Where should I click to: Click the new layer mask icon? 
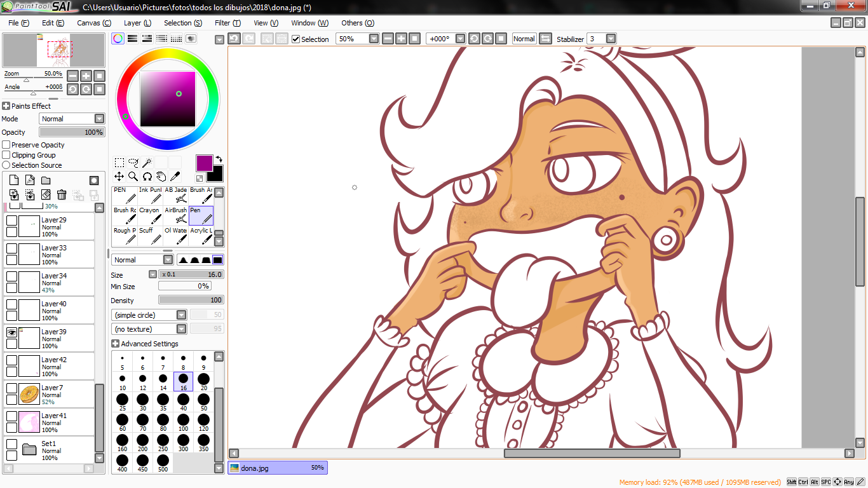pos(94,180)
